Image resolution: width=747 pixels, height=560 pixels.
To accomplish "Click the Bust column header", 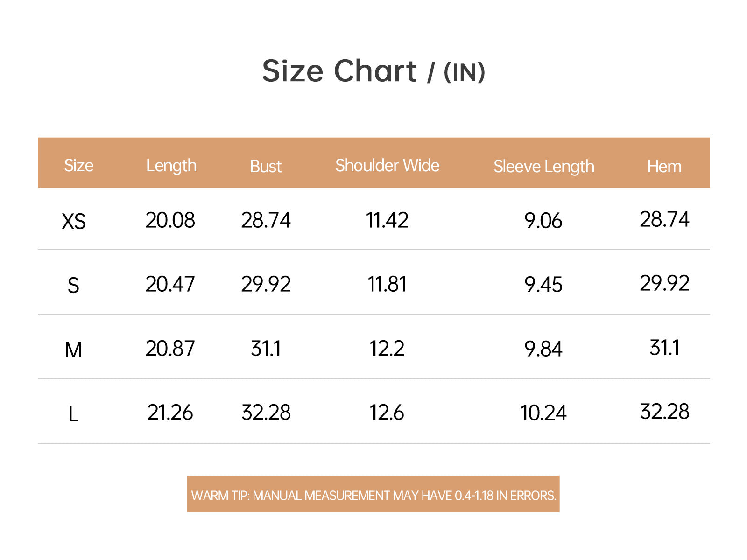I will [266, 167].
